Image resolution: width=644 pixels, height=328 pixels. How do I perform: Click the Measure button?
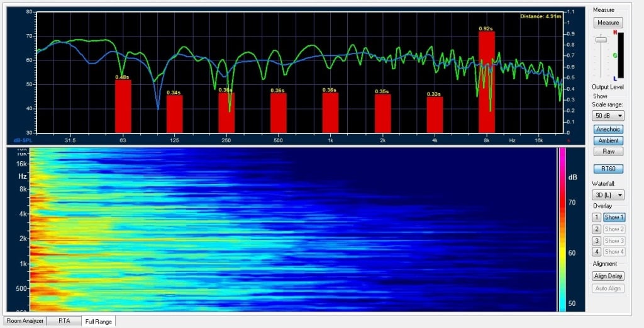[608, 23]
